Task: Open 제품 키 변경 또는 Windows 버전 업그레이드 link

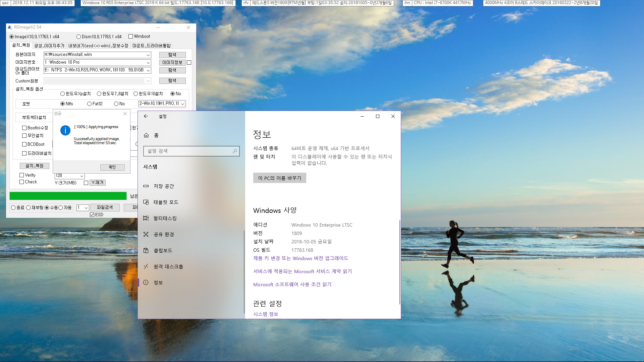Action: tap(301, 258)
